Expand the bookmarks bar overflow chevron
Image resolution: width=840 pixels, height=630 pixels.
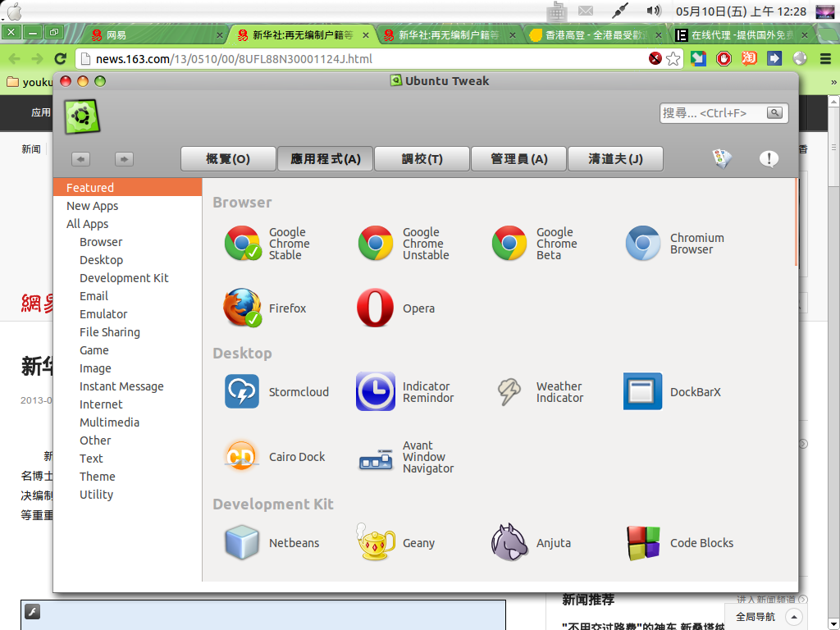coord(833,83)
